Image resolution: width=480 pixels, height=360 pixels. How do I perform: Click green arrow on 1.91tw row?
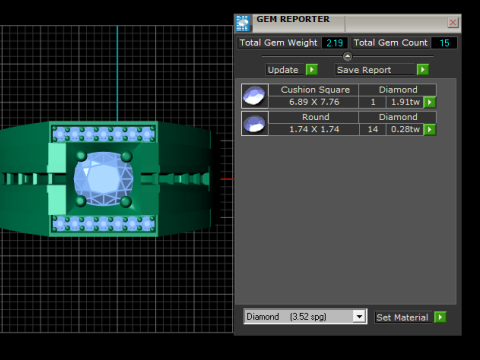[430, 102]
